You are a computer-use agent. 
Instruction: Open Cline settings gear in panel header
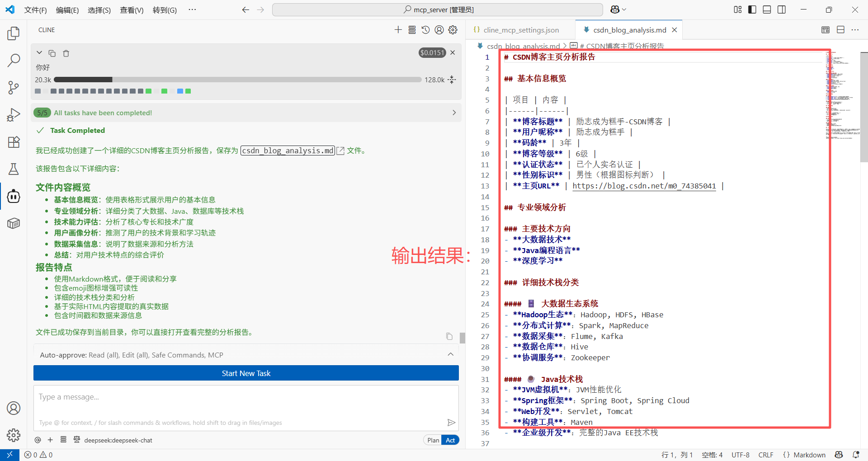[x=453, y=30]
